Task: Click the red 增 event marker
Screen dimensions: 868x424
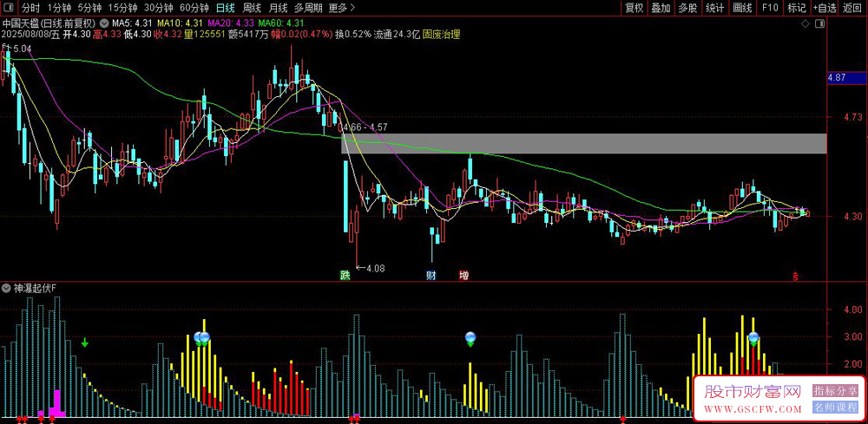Action: [464, 275]
